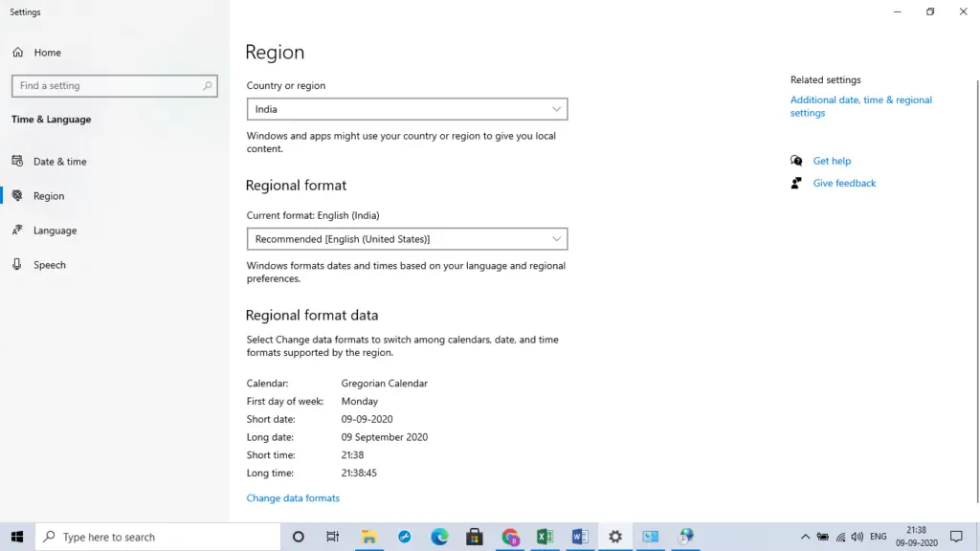The image size is (980, 551).
Task: Open Google Chrome from the taskbar
Action: coord(510,537)
